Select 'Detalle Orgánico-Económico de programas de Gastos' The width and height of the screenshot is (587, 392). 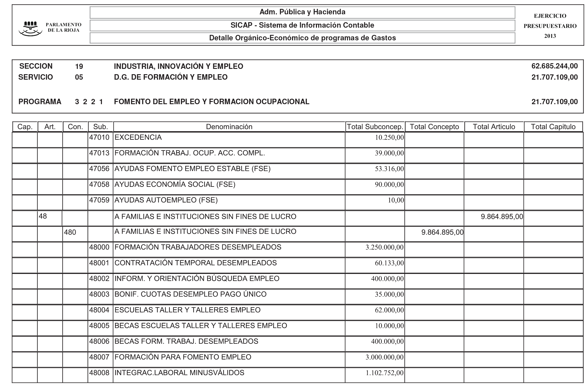pos(302,38)
